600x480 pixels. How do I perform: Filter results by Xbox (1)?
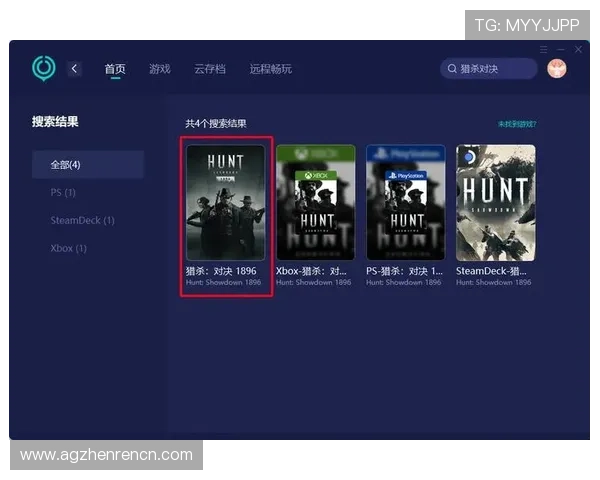pos(68,248)
